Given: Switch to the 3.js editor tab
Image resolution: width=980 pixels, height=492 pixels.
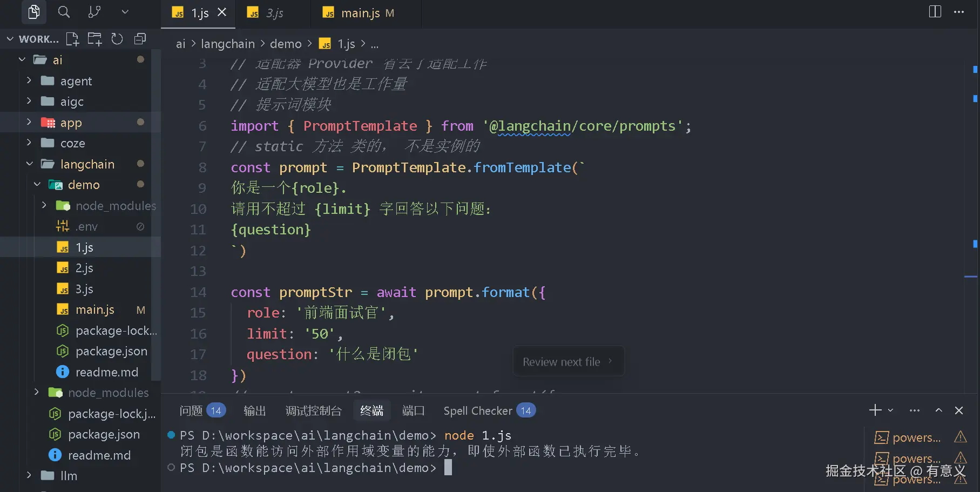Looking at the screenshot, I should coord(274,14).
